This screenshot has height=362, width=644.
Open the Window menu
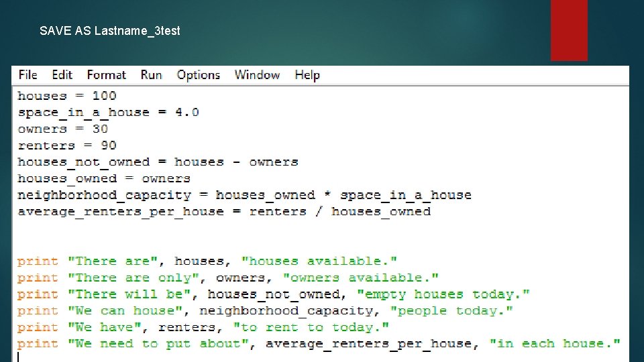[x=257, y=75]
